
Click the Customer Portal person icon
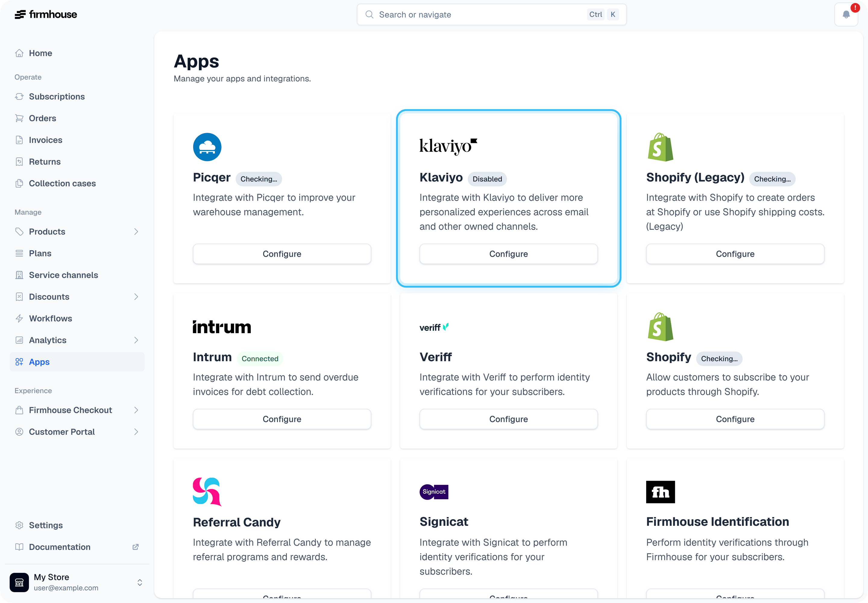(19, 432)
